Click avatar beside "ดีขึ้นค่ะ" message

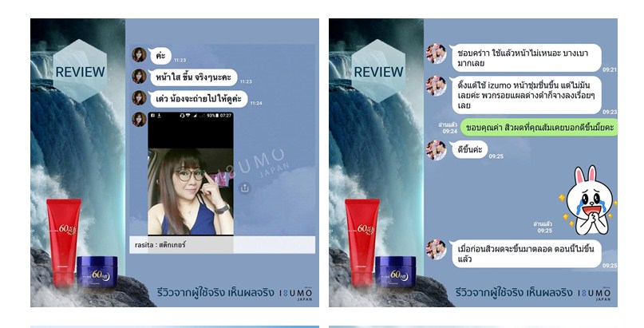coord(436,150)
